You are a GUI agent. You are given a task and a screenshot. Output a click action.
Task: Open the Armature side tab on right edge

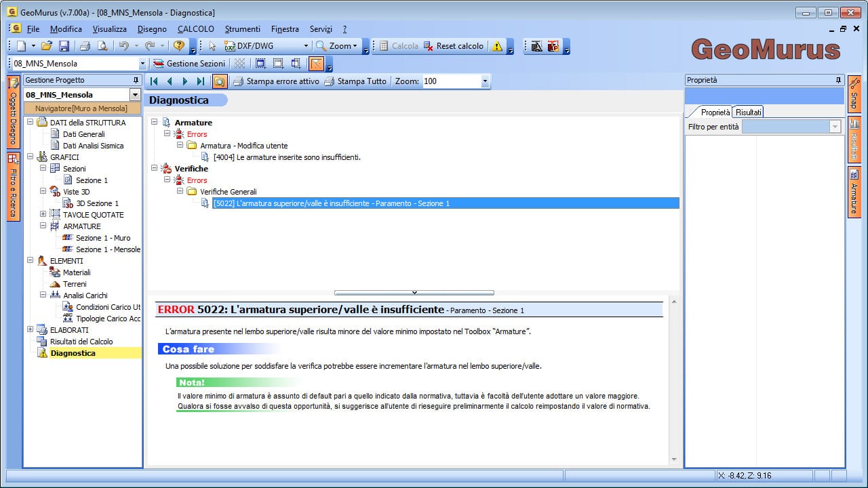pos(854,192)
